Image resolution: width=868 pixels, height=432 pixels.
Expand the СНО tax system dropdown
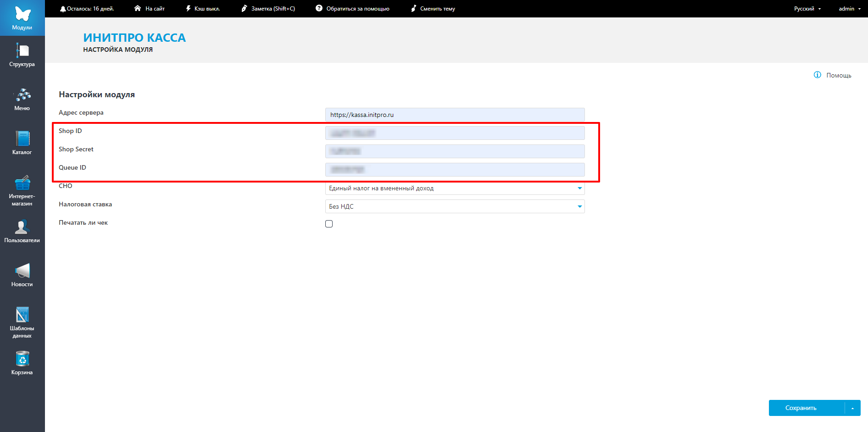point(580,188)
